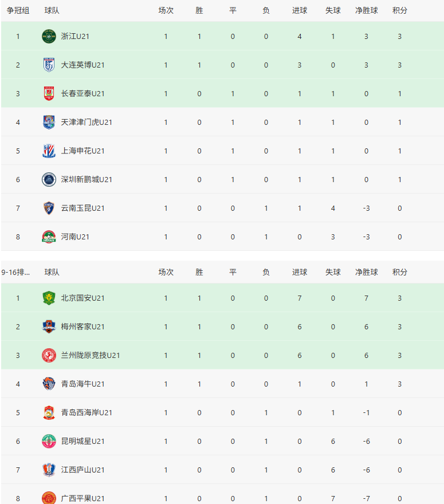Viewport: 444px width, 504px height.
Task: Click the 积分 column header in 争冠组
Action: tap(400, 10)
